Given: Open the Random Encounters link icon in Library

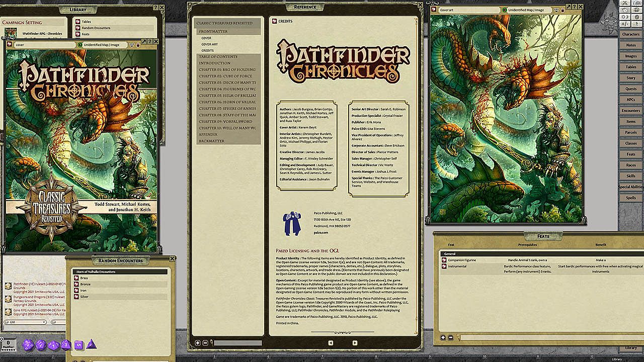Looking at the screenshot, I should tap(78, 28).
